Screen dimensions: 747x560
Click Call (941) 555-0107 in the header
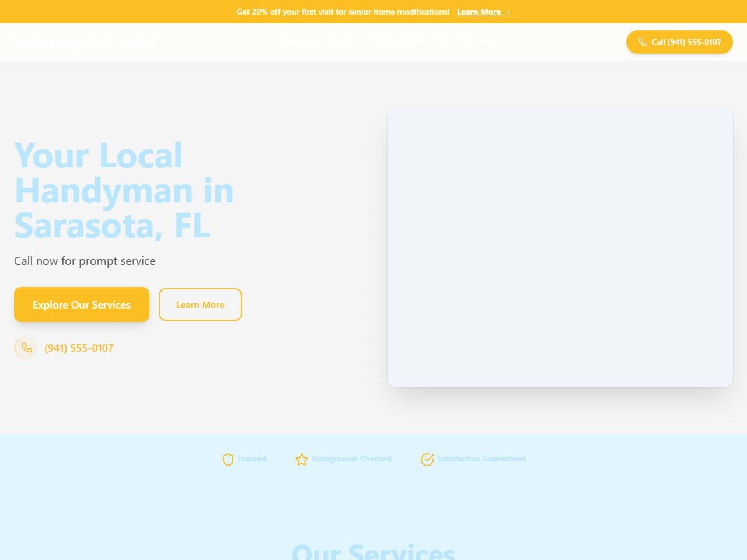(x=679, y=42)
